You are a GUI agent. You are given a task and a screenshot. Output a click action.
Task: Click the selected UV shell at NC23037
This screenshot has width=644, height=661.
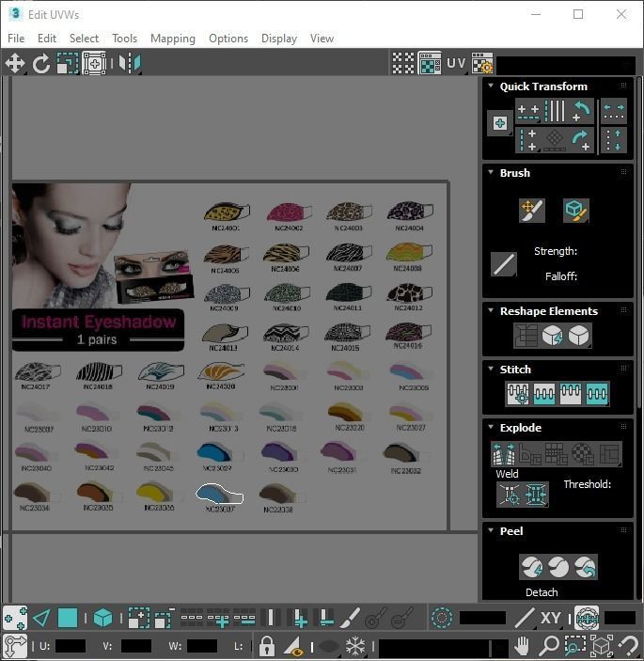pyautogui.click(x=219, y=494)
